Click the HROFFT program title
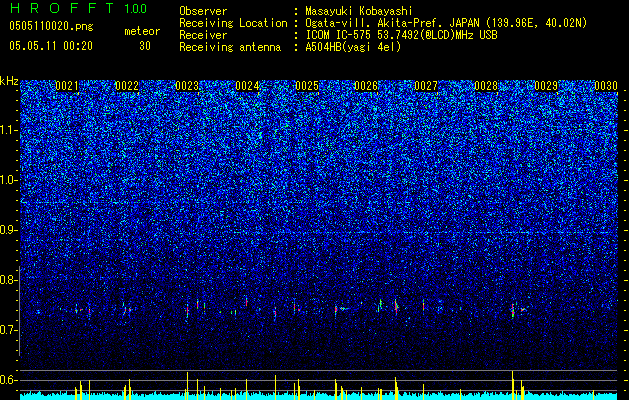This screenshot has height=400, width=629. point(62,8)
